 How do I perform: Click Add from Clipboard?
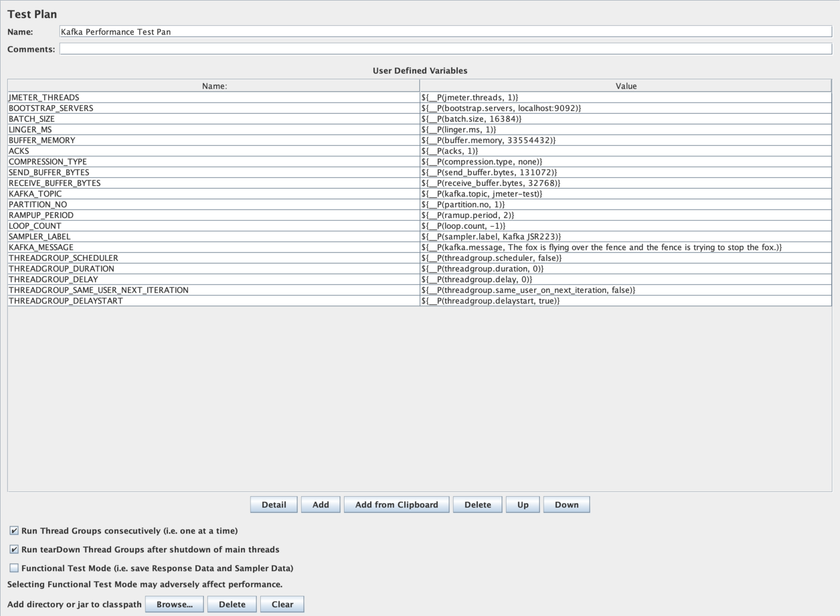(396, 504)
